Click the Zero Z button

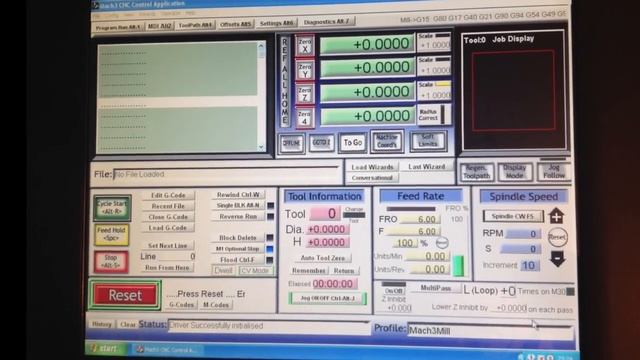pos(304,94)
